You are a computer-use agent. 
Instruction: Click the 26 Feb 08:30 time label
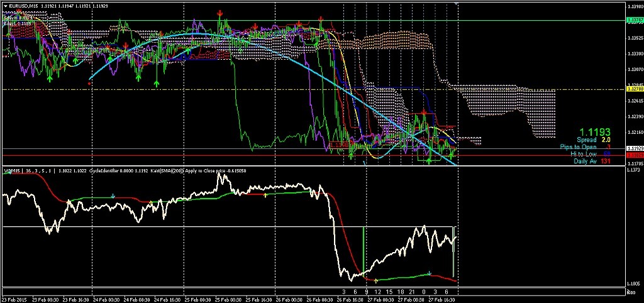tap(321, 299)
